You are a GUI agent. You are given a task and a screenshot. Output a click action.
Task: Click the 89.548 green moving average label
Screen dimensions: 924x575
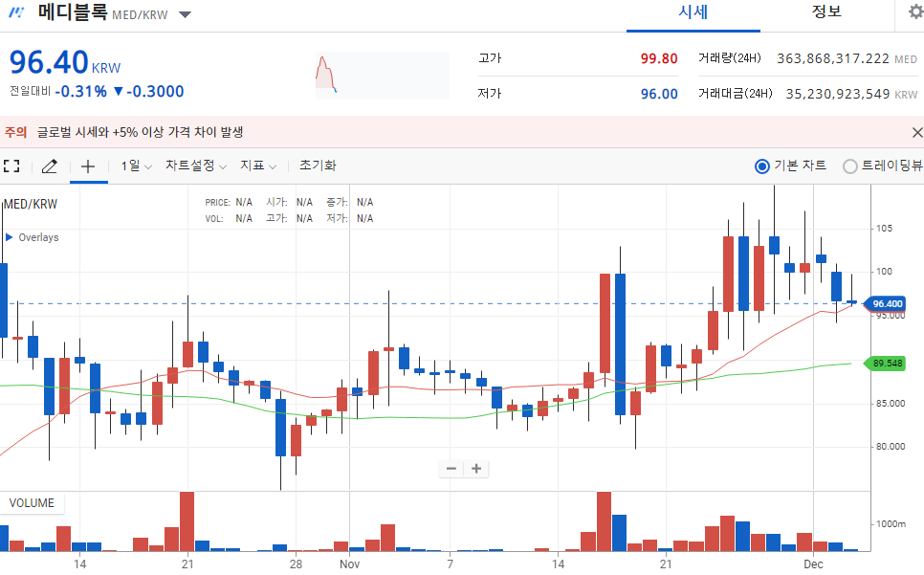885,363
